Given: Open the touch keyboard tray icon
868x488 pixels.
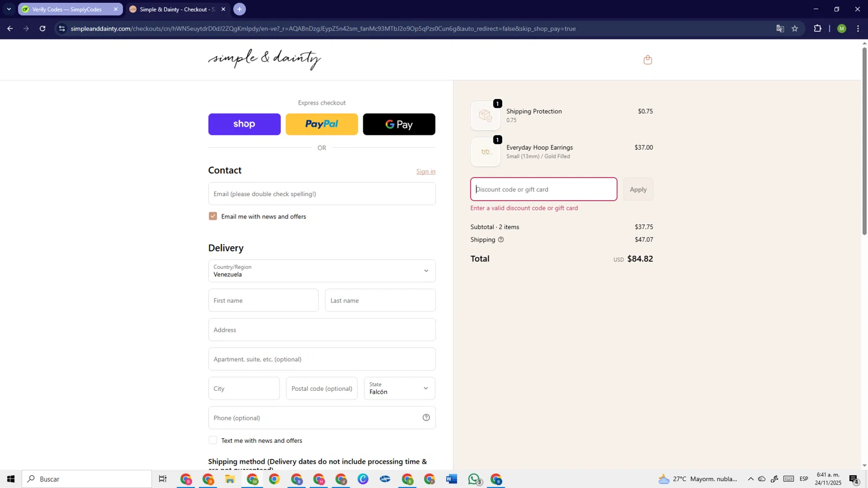Looking at the screenshot, I should 789,479.
